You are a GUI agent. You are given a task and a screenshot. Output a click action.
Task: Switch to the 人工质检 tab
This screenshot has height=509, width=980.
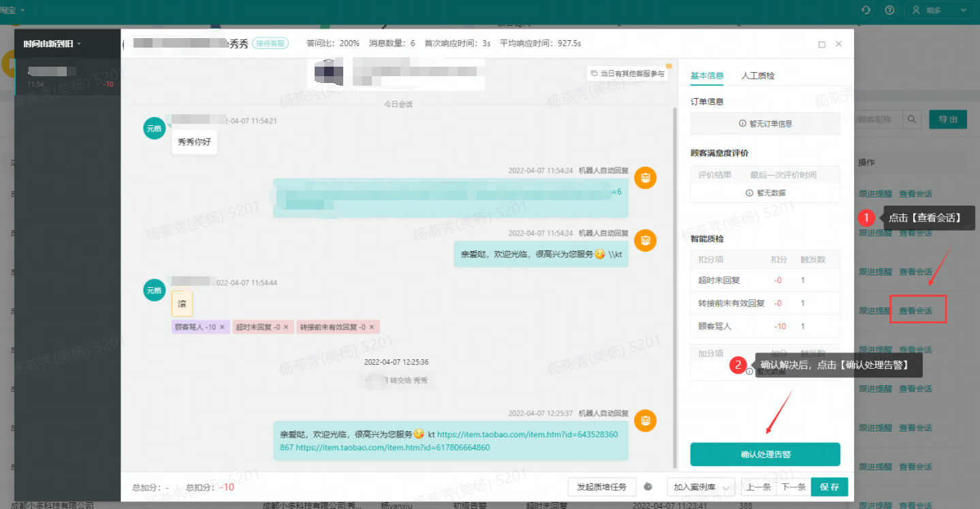(x=758, y=76)
